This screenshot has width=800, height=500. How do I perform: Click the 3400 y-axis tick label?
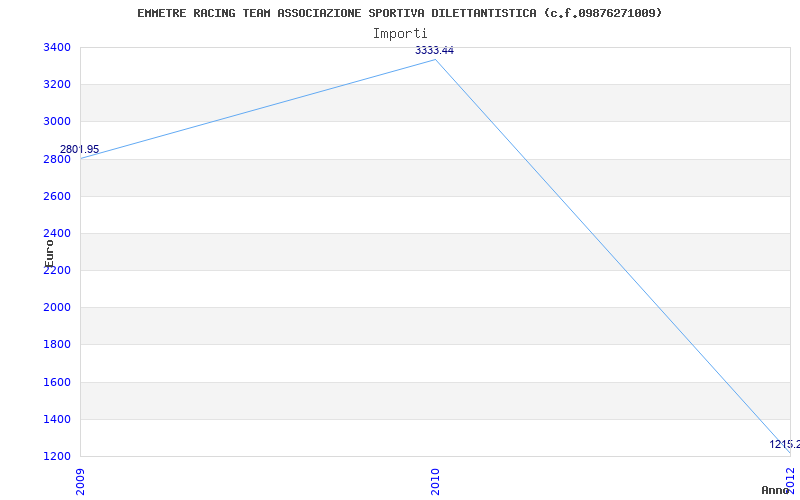[x=55, y=47]
